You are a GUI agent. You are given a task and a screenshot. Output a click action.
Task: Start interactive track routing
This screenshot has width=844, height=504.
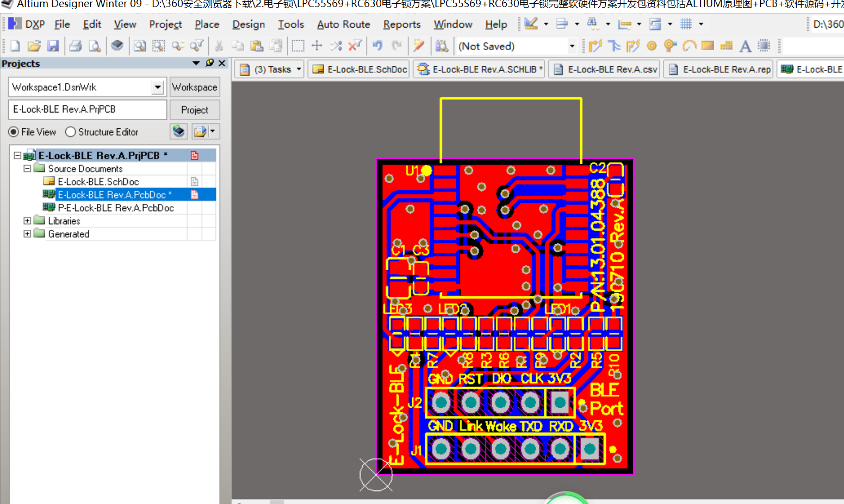[x=595, y=46]
